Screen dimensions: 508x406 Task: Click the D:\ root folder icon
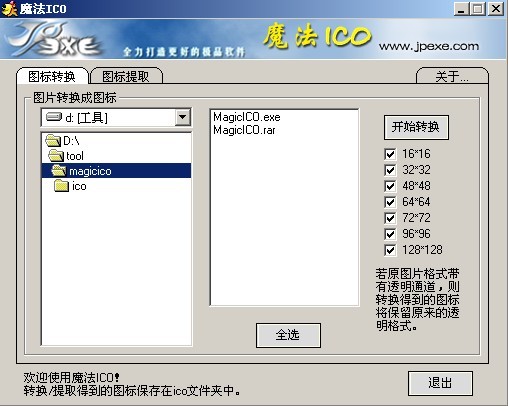tap(53, 141)
